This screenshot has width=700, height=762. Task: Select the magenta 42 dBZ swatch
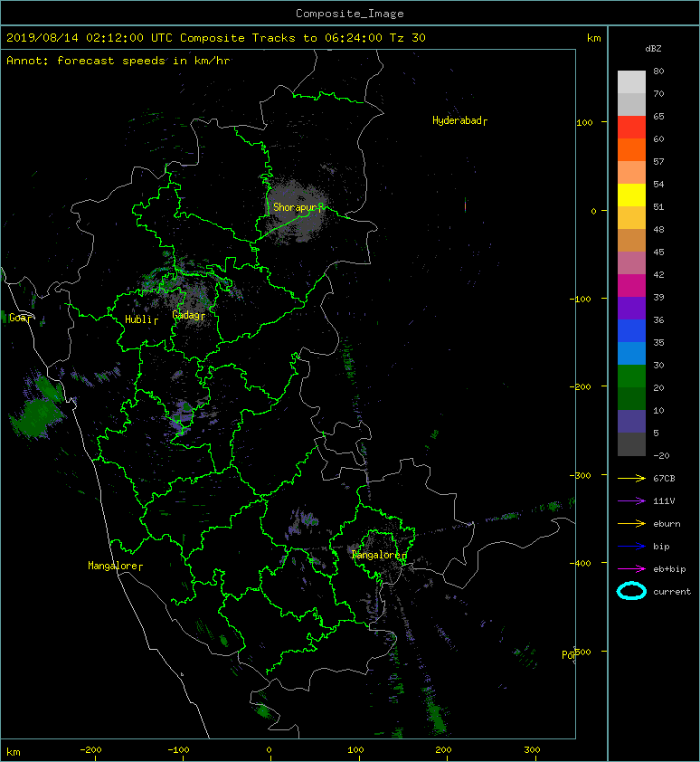[631, 285]
